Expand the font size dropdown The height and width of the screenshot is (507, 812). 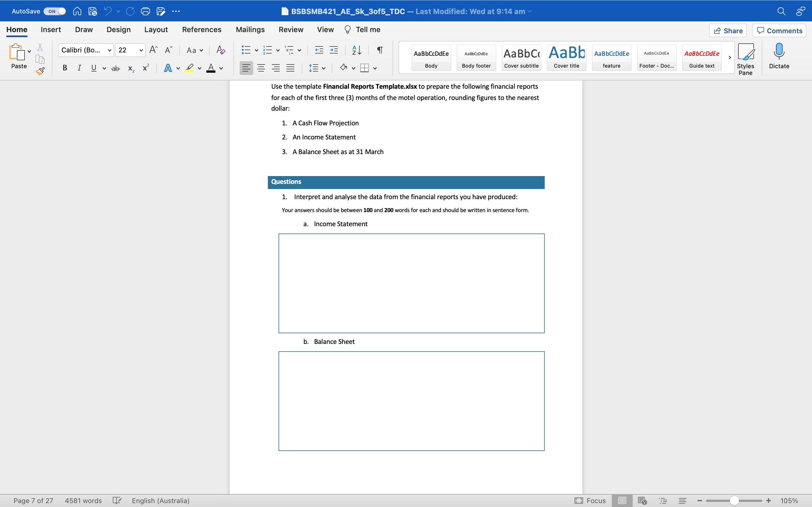coord(141,50)
